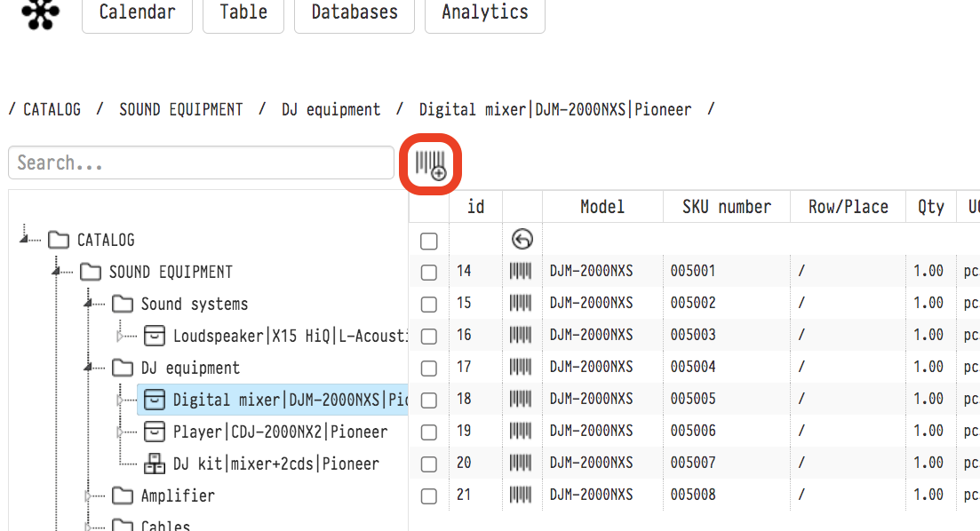This screenshot has height=531, width=980.
Task: Click the undo arrow icon in table header row
Action: [522, 239]
